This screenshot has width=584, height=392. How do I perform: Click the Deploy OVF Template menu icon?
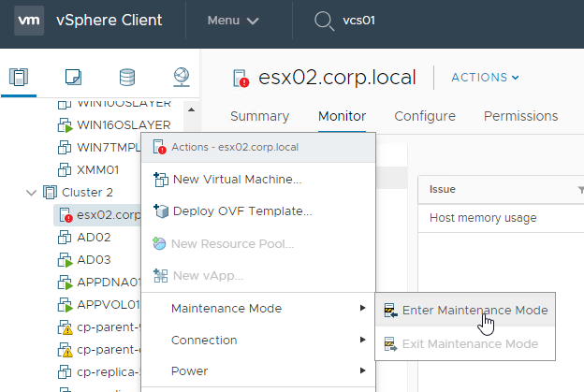161,211
